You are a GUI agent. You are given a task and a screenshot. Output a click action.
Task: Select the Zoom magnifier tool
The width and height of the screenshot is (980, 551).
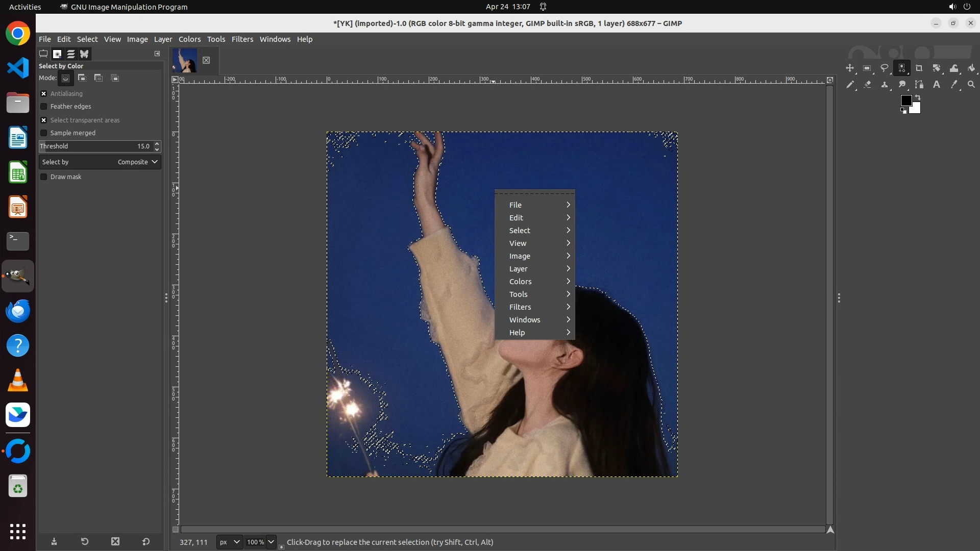pyautogui.click(x=971, y=85)
